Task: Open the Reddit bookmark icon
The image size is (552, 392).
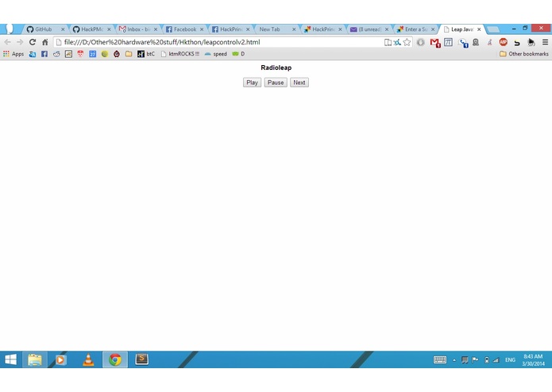Action: 56,54
